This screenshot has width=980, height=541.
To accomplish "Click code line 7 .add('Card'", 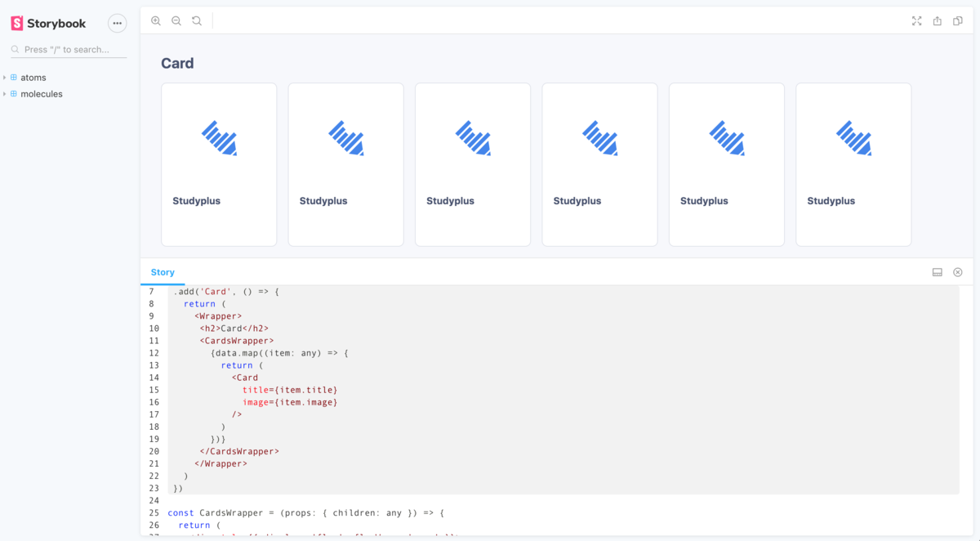I will click(x=226, y=292).
